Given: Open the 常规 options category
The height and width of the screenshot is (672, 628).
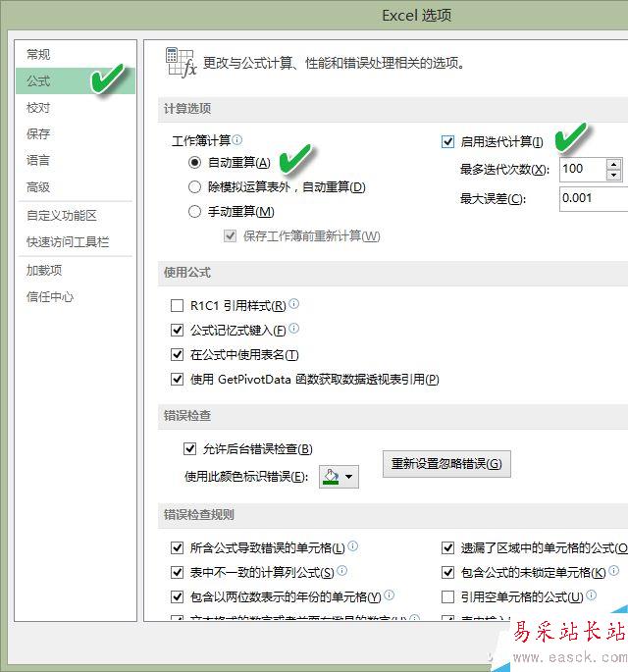Looking at the screenshot, I should [75, 54].
